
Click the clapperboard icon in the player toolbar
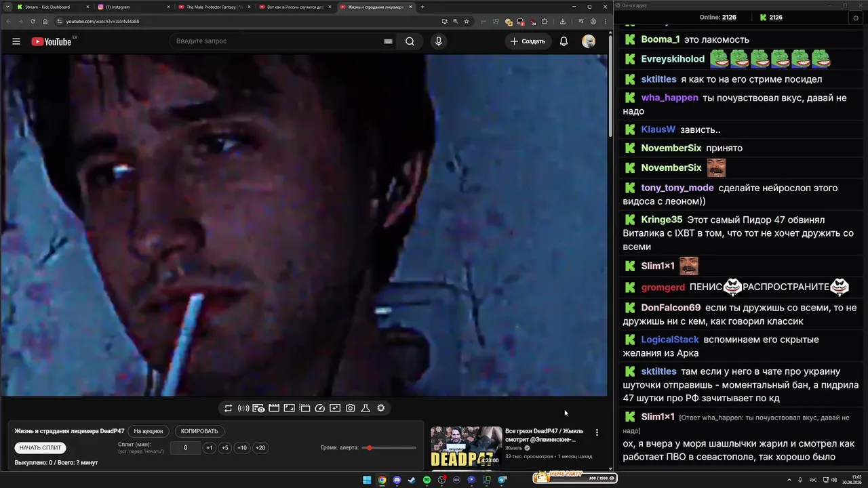(x=274, y=408)
